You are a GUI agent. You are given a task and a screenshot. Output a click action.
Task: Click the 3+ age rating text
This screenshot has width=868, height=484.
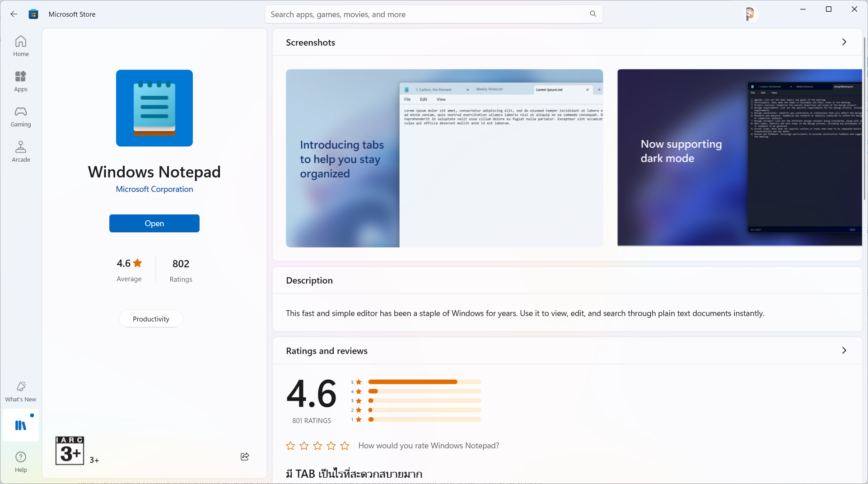[94, 460]
